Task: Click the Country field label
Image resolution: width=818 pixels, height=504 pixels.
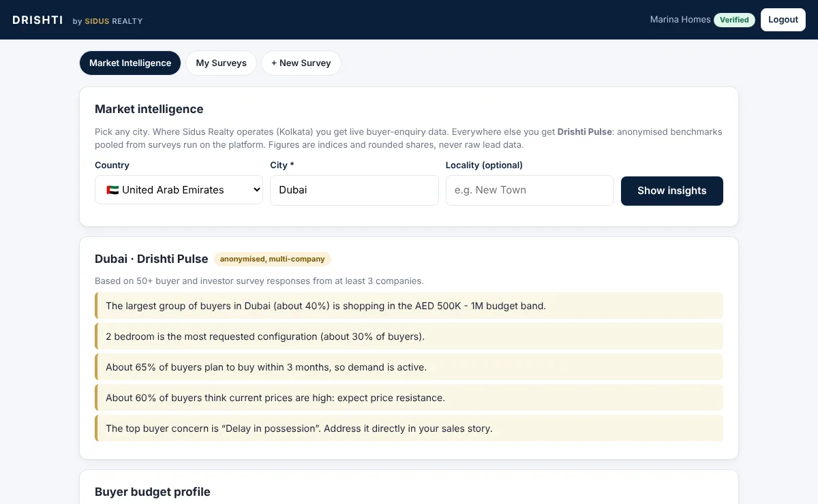Action: pos(112,165)
